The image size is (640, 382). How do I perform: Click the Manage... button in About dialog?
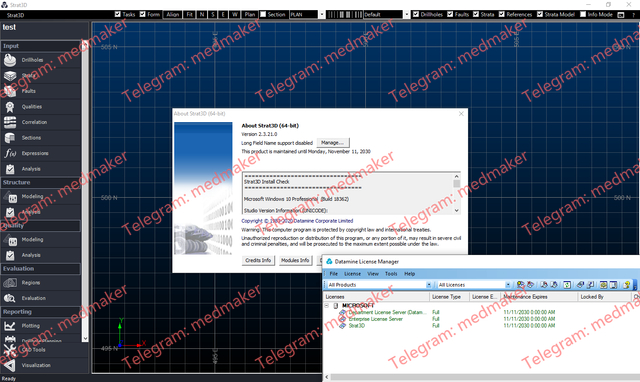[x=333, y=143]
